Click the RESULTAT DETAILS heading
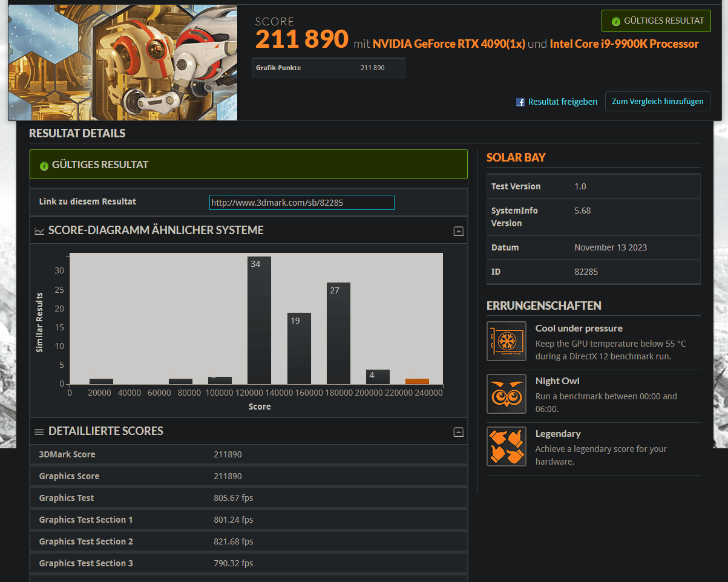The width and height of the screenshot is (728, 582). 77,134
